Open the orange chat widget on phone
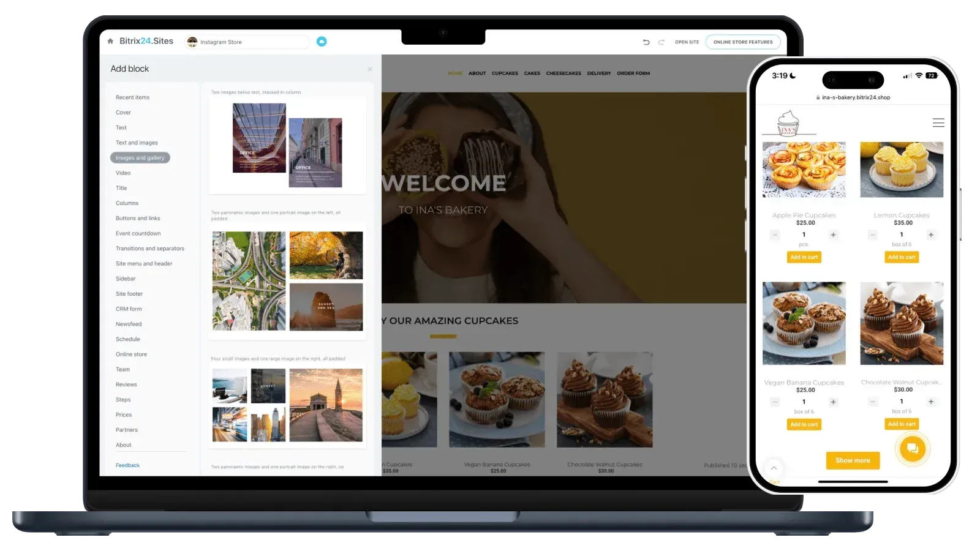This screenshot has height=551, width=980. (x=913, y=449)
